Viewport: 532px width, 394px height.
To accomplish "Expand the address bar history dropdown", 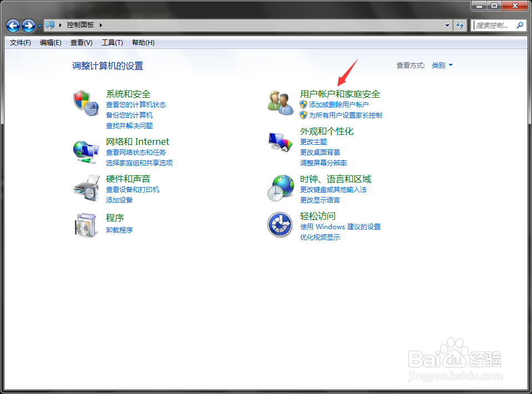I will coord(447,25).
